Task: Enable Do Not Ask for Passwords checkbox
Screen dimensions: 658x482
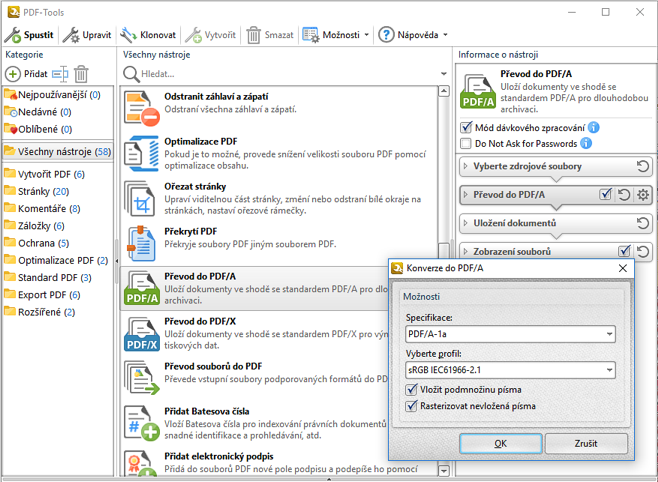Action: 466,144
